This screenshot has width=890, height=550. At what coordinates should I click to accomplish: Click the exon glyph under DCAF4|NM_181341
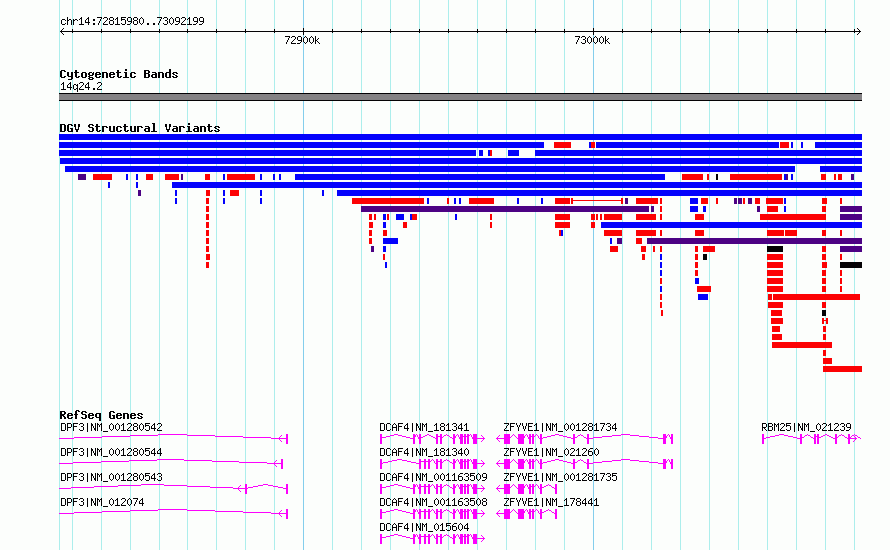pyautogui.click(x=433, y=439)
